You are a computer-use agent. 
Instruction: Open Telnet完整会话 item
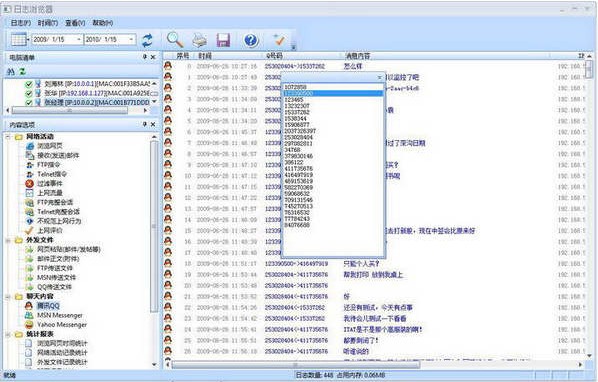tap(53, 212)
